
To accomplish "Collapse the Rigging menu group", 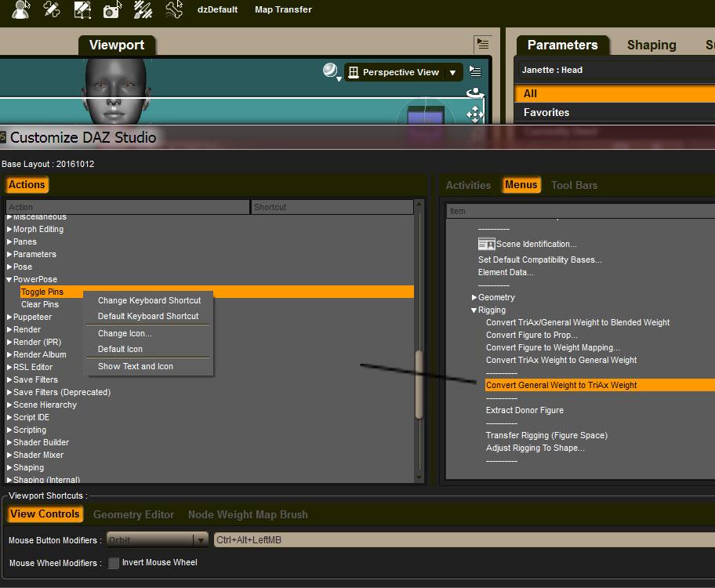I will tap(474, 310).
